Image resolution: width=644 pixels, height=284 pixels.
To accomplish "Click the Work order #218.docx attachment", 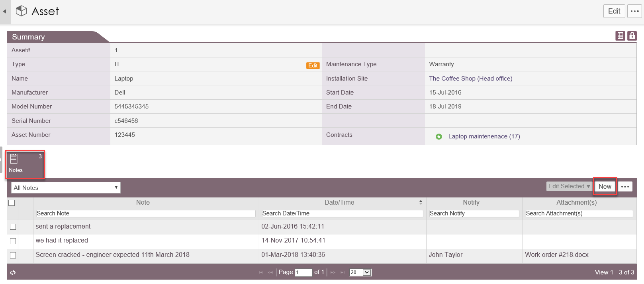I will point(557,255).
